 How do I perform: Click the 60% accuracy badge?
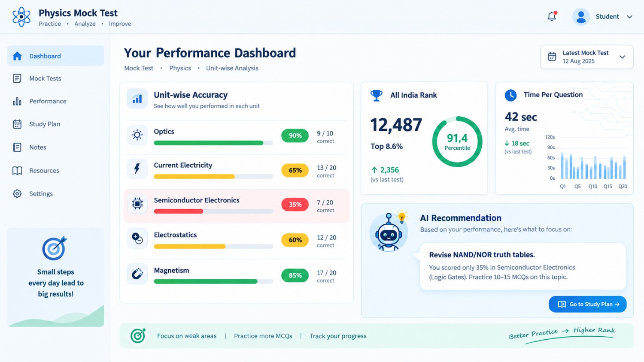(295, 240)
